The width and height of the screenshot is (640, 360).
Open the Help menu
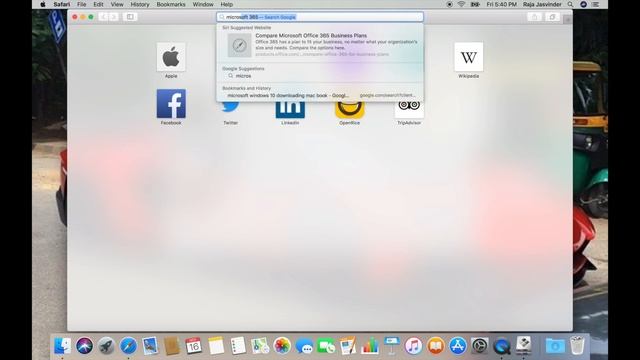(x=227, y=4)
